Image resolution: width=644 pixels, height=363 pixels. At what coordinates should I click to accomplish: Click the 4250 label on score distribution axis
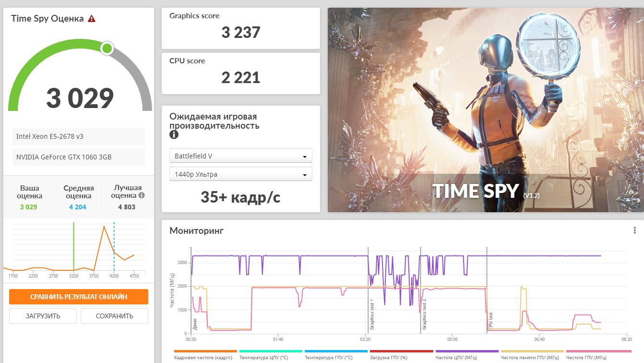tap(114, 276)
